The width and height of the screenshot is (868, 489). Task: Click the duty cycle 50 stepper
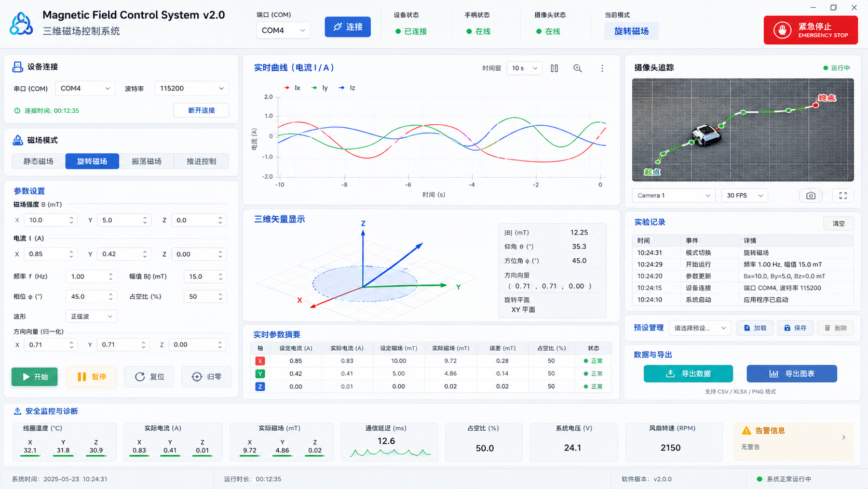(x=220, y=297)
